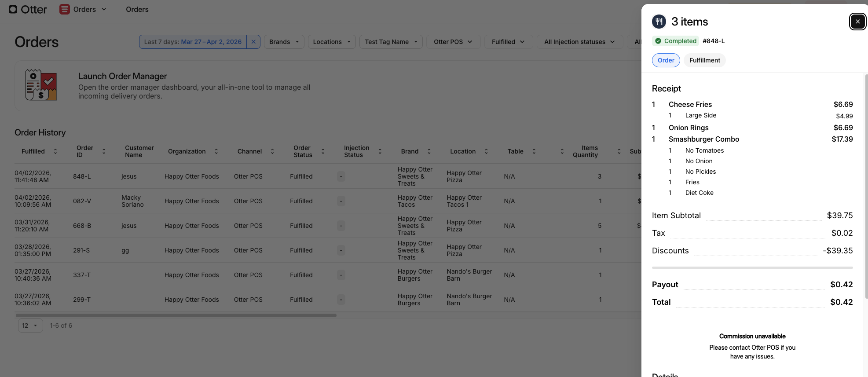
Task: Sort by Channel column arrows
Action: coord(272,151)
